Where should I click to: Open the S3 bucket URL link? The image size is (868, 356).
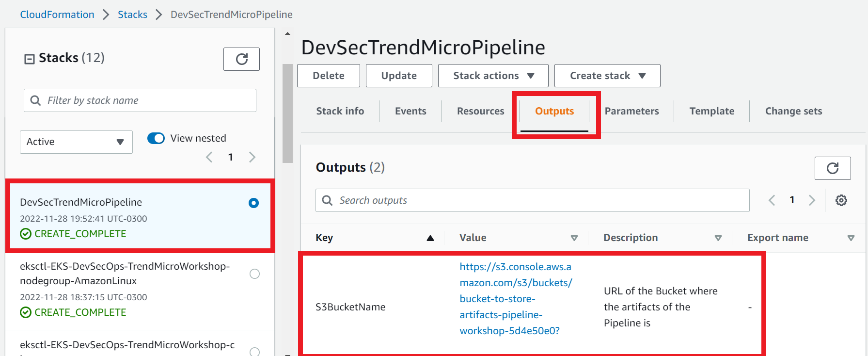point(516,299)
